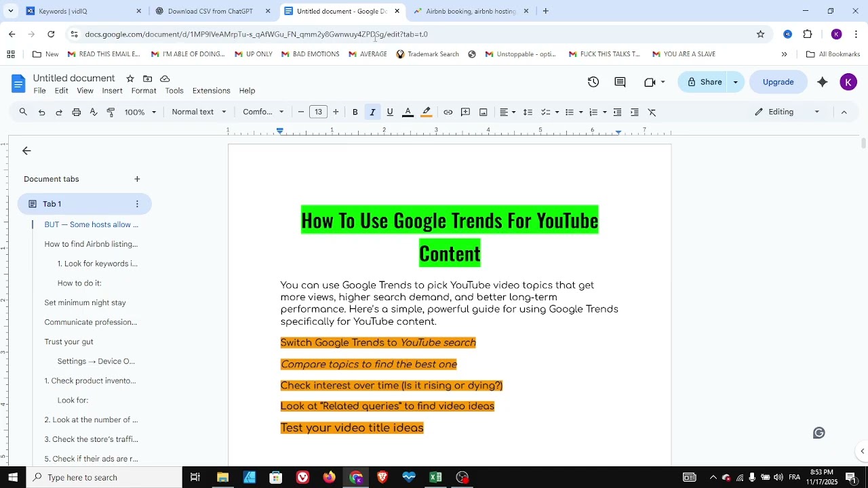Open the highlight color picker
Viewport: 868px width, 488px height.
[426, 112]
